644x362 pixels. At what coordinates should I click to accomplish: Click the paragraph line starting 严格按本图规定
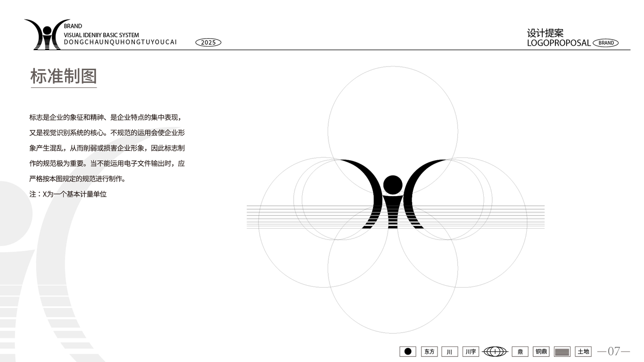[x=77, y=179]
